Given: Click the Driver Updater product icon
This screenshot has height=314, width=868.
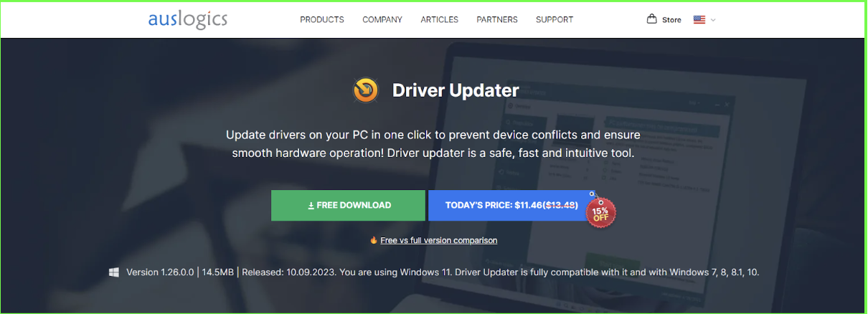Looking at the screenshot, I should [366, 91].
